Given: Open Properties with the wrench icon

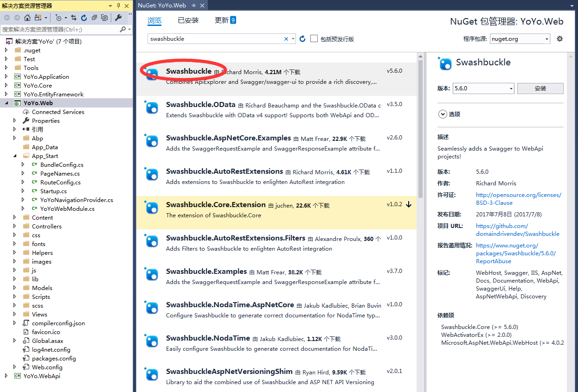Looking at the screenshot, I should tap(118, 18).
